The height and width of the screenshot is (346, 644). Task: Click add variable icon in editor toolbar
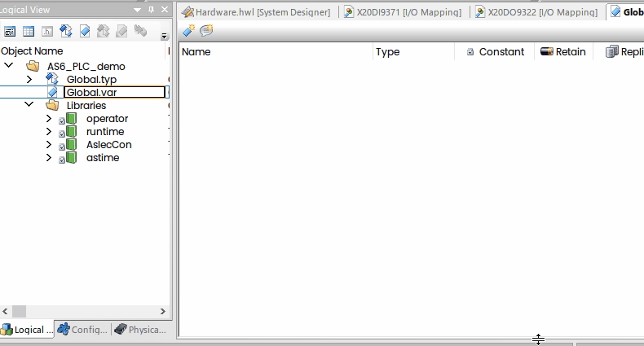click(x=188, y=30)
